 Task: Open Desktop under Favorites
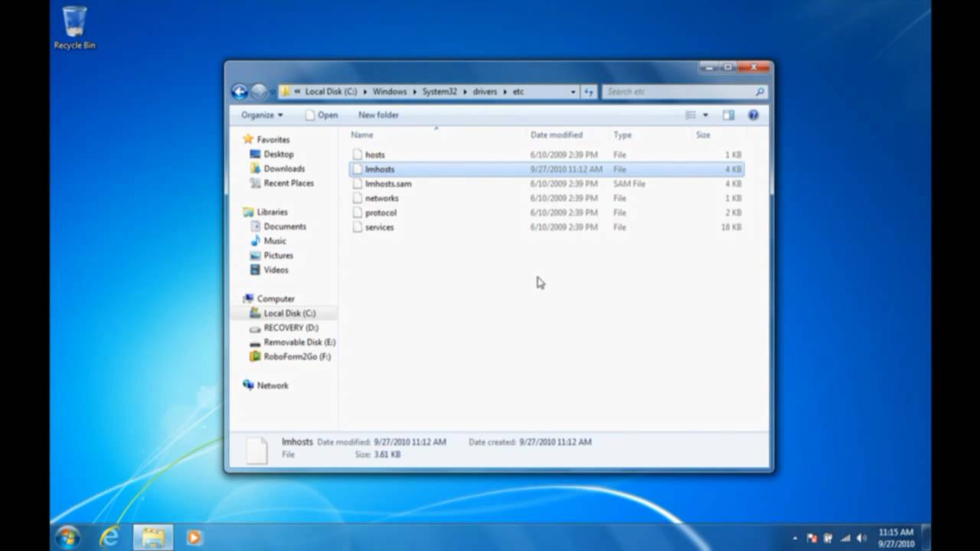pos(279,154)
